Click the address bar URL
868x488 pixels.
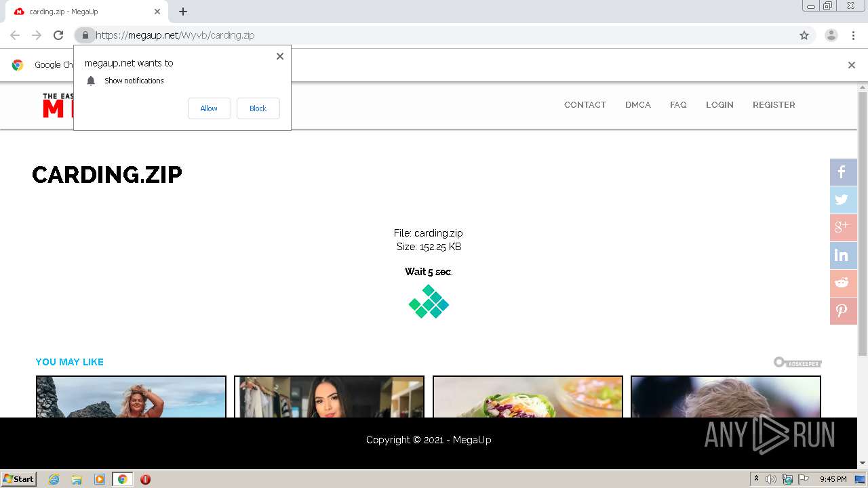click(x=175, y=35)
